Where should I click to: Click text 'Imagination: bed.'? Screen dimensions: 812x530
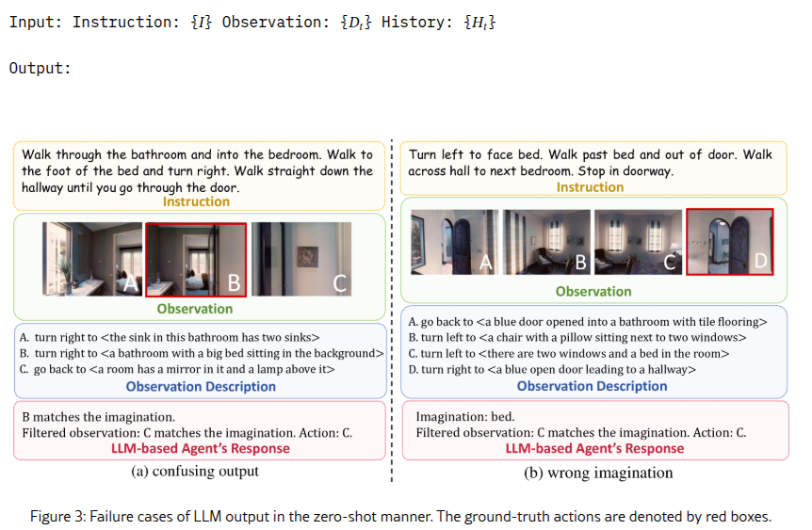pos(465,417)
